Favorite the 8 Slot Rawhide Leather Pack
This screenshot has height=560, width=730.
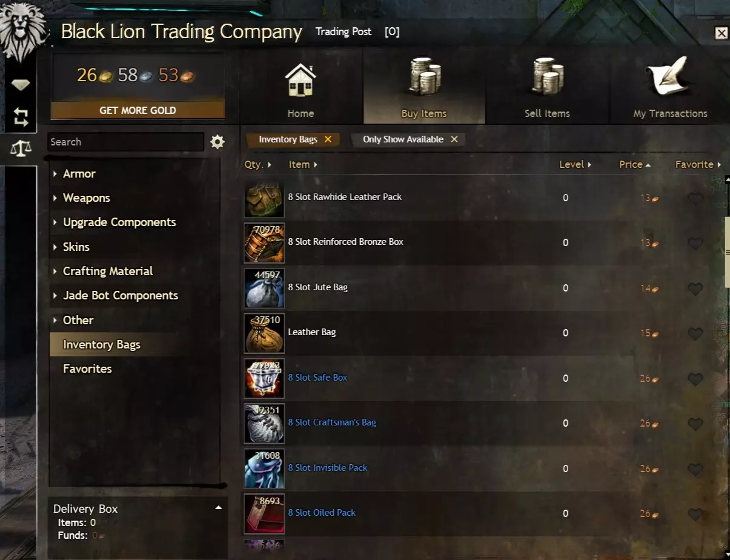click(x=695, y=198)
